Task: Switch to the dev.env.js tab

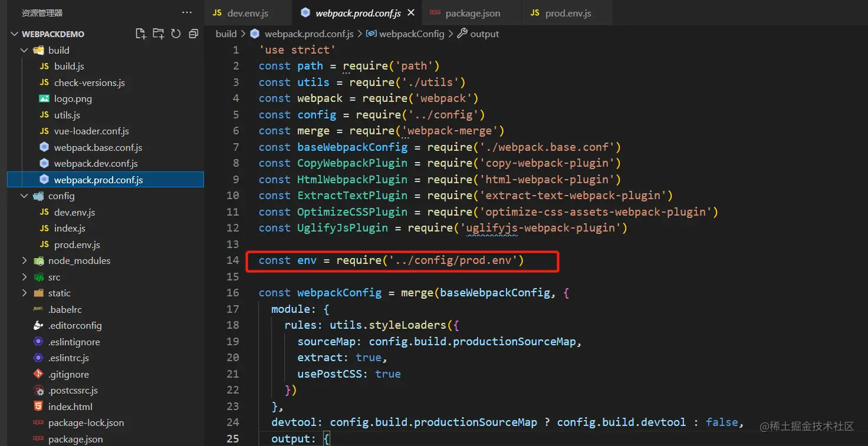Action: [x=248, y=12]
